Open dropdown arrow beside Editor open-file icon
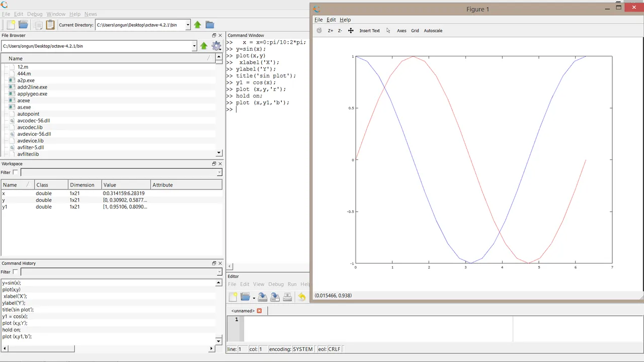The width and height of the screenshot is (644, 362). 254,298
